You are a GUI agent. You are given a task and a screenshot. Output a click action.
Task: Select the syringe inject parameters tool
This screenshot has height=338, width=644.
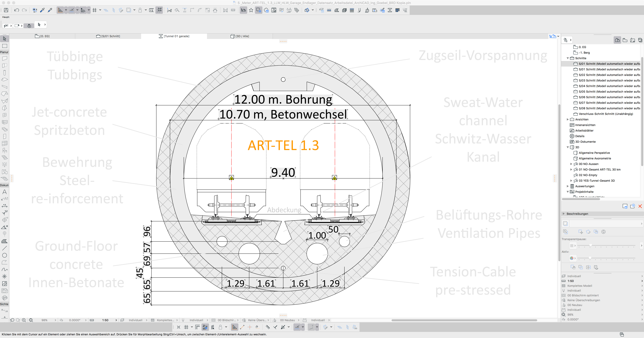click(x=50, y=10)
